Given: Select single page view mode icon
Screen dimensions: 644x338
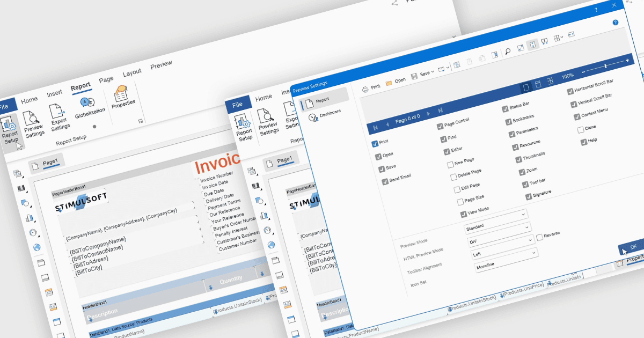Looking at the screenshot, I should click(526, 87).
